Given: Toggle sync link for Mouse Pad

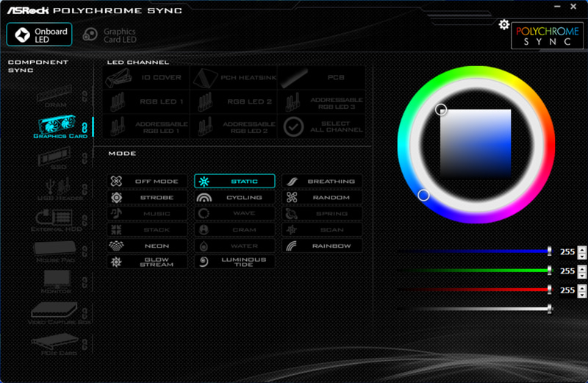Looking at the screenshot, I should tap(85, 251).
